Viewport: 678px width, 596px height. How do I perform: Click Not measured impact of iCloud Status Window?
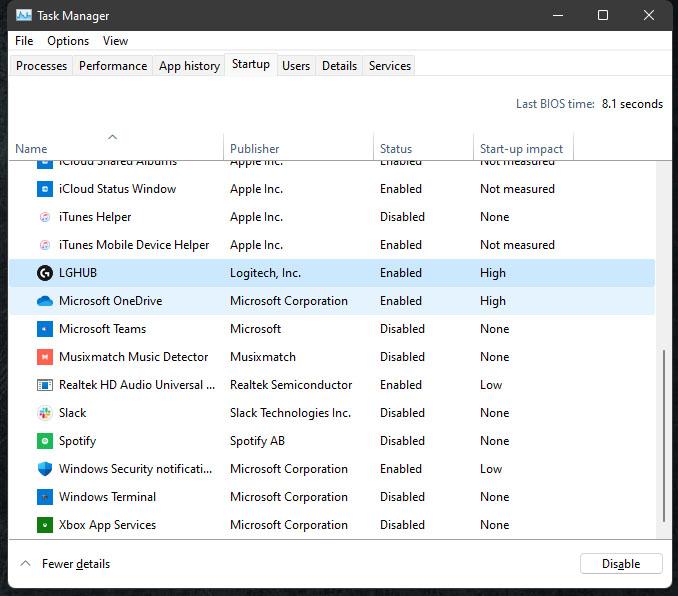pos(517,189)
